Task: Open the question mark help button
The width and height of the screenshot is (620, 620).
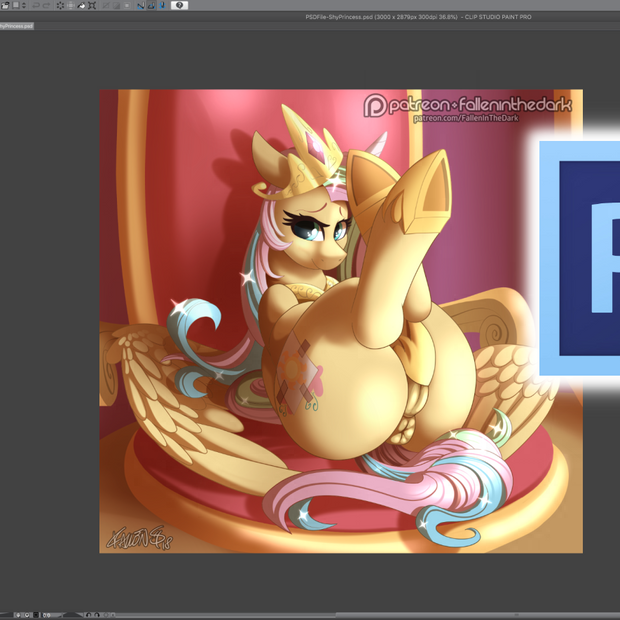Action: pos(179,5)
